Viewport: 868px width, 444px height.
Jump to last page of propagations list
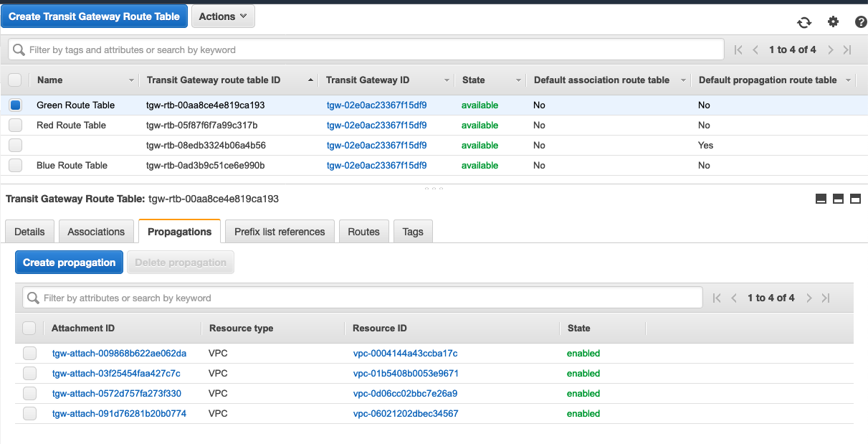(826, 298)
